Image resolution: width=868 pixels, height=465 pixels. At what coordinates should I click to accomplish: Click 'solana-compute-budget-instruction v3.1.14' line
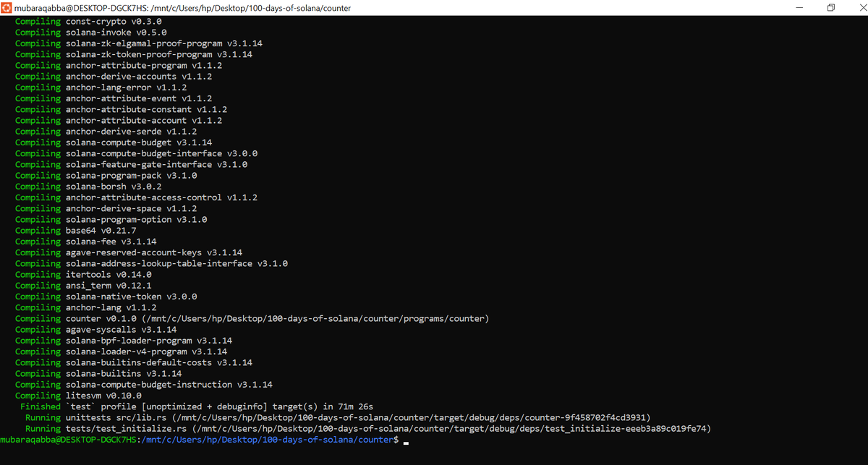coord(144,385)
